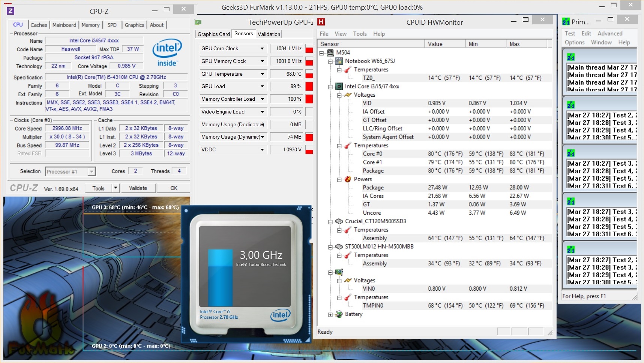Click the Validate button in CPU-Z
The image size is (644, 363).
coord(138,188)
